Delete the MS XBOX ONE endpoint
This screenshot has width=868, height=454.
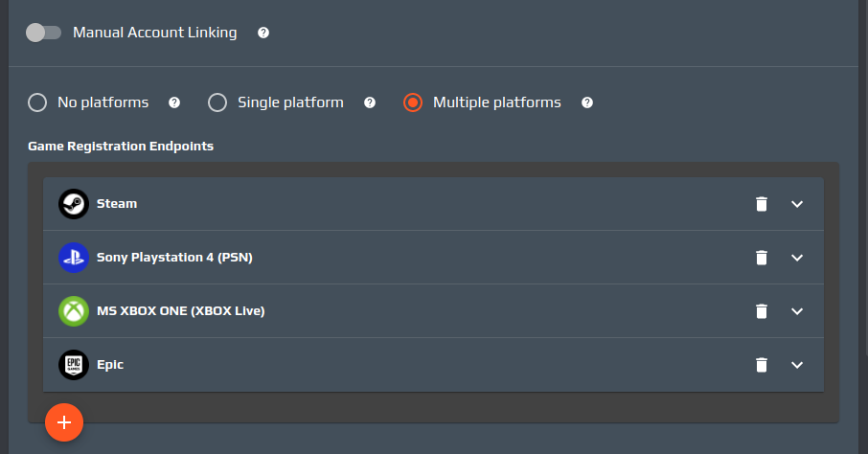pos(762,311)
